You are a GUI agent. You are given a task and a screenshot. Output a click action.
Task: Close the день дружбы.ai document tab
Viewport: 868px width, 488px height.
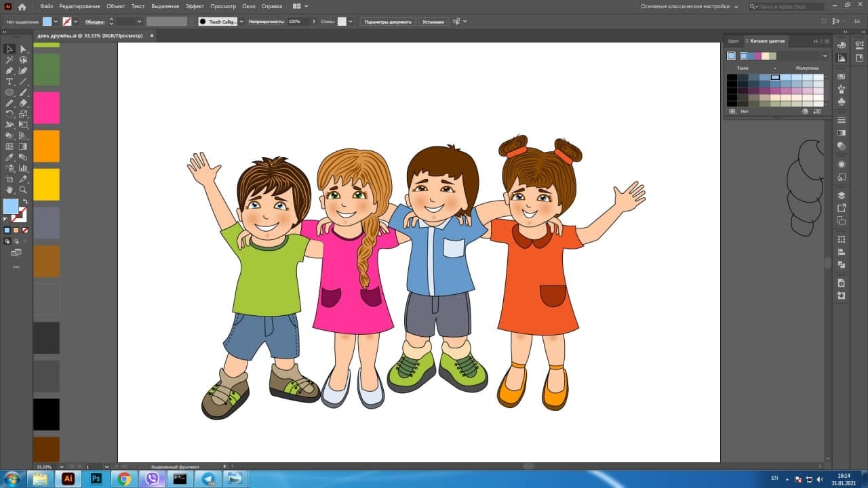(152, 35)
